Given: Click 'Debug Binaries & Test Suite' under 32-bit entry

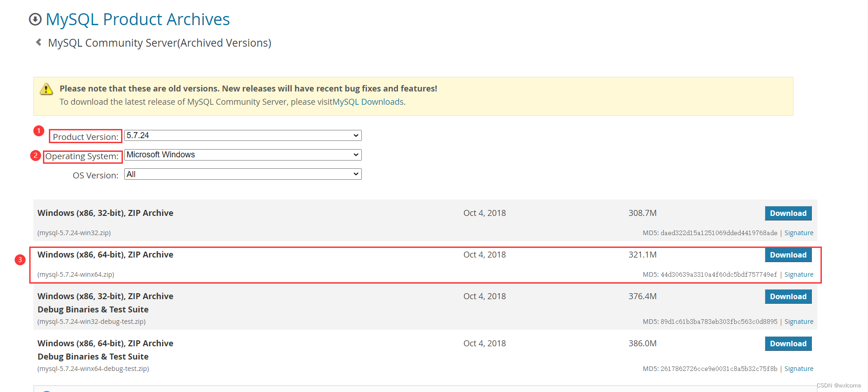Looking at the screenshot, I should [x=93, y=310].
